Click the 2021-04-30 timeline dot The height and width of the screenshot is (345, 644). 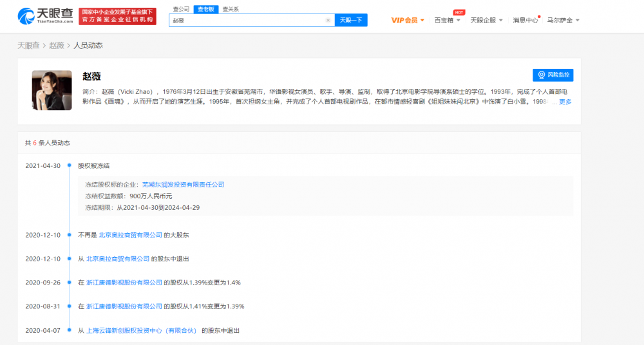70,166
